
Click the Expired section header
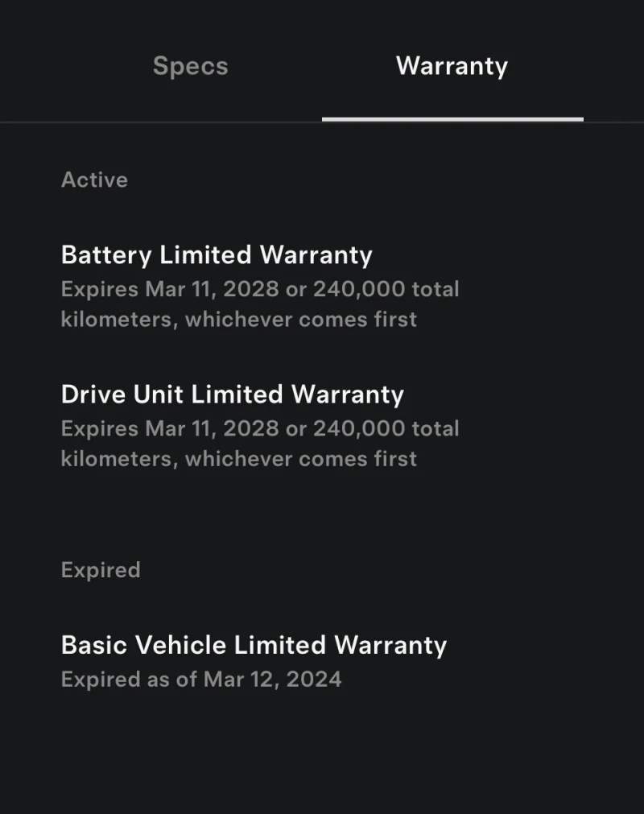[101, 569]
